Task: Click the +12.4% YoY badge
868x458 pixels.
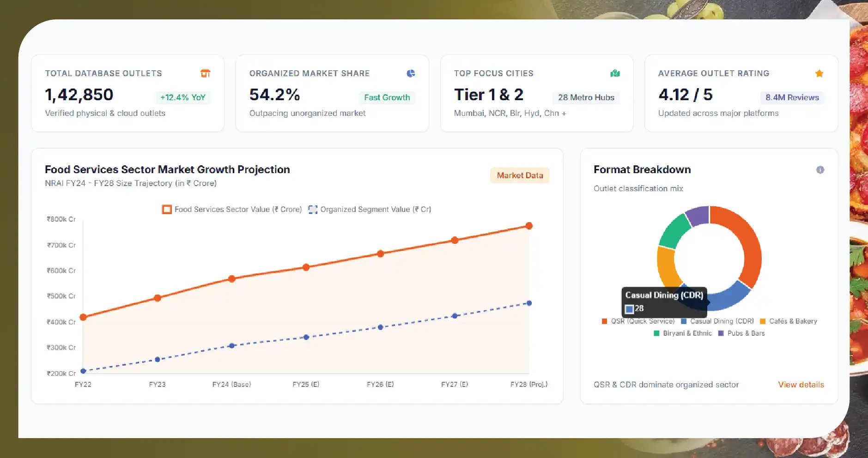Action: 182,97
